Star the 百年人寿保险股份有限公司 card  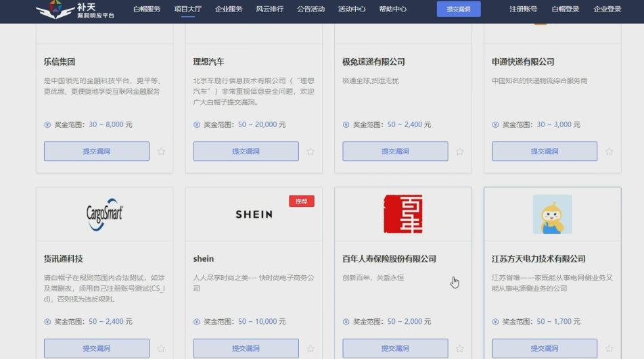459,348
